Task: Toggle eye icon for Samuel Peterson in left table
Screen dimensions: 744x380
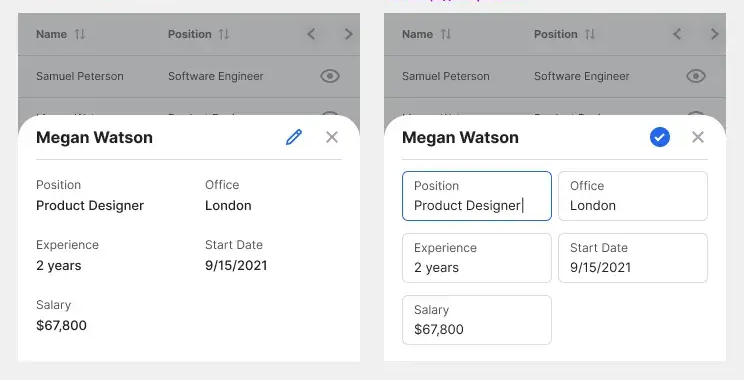Action: pos(330,76)
